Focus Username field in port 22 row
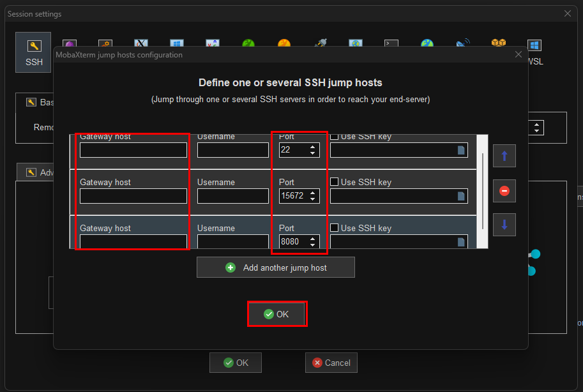583x392 pixels. 233,150
